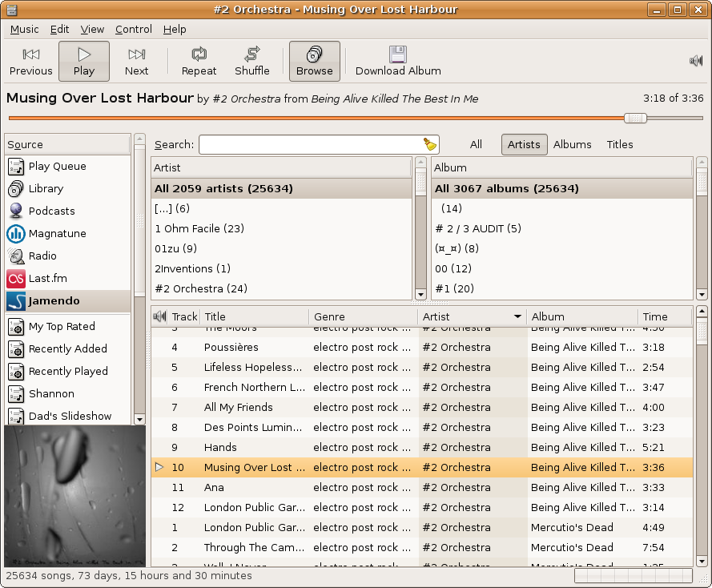The width and height of the screenshot is (712, 588).
Task: Open the Last.fm source
Action: (x=68, y=278)
